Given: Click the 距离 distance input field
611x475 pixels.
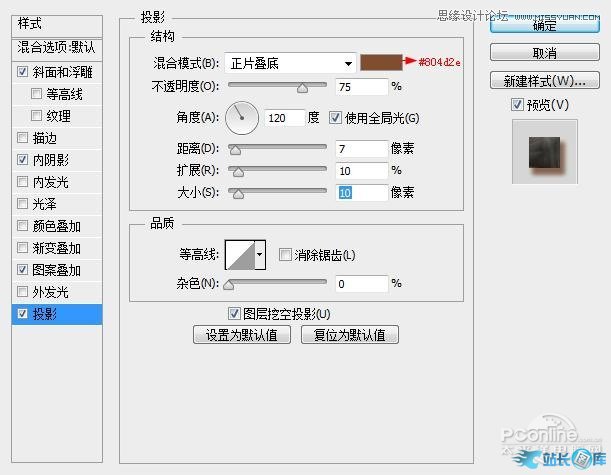Looking at the screenshot, I should coord(361,149).
